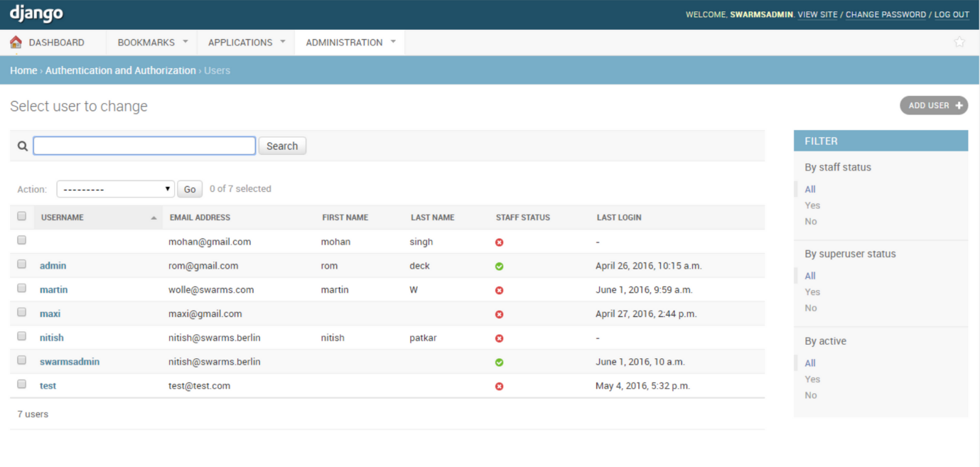This screenshot has height=467, width=980.
Task: Open the Action dropdown
Action: click(x=115, y=189)
